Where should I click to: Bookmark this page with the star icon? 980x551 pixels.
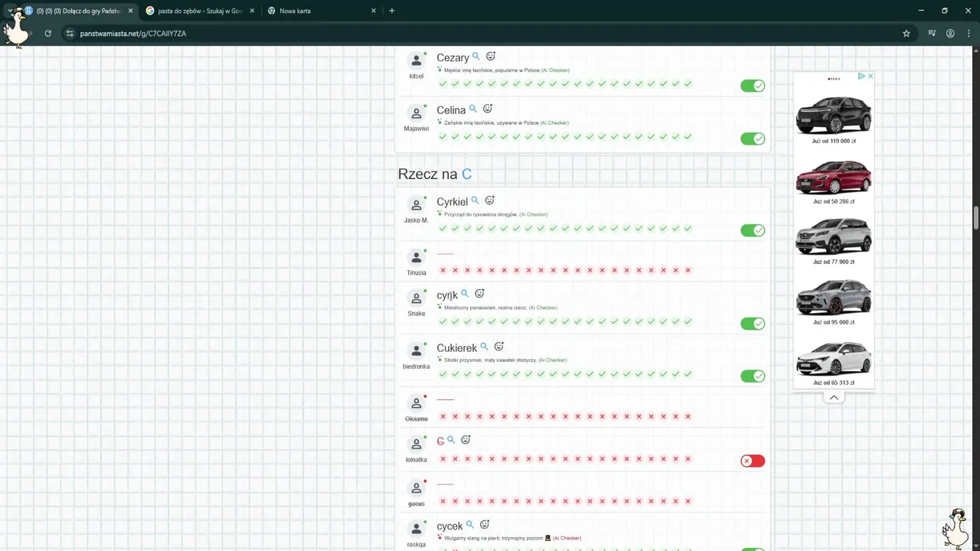tap(906, 34)
